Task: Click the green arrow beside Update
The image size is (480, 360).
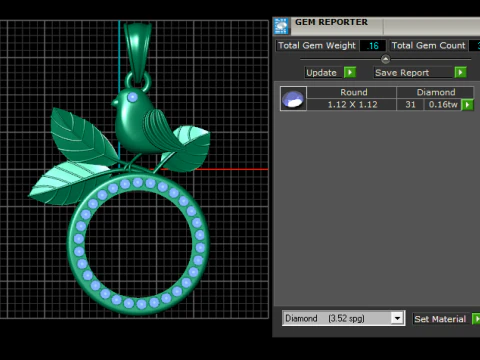Action: pos(350,72)
